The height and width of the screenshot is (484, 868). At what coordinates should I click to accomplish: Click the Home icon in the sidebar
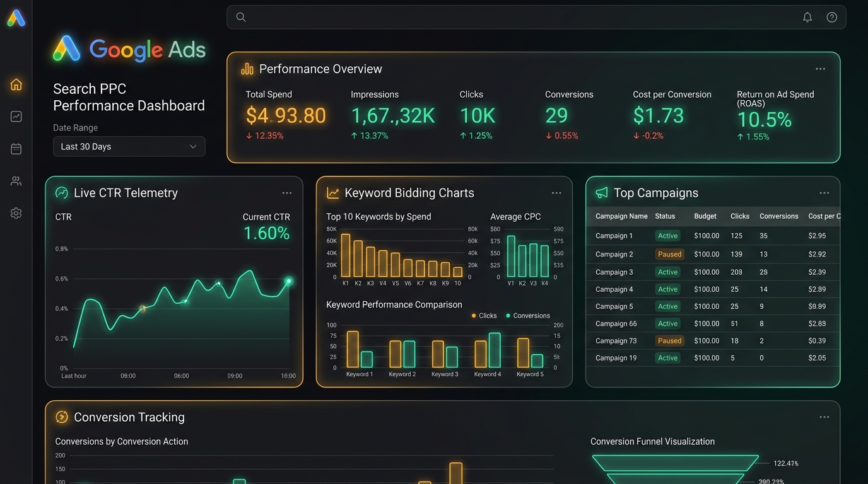coord(16,84)
